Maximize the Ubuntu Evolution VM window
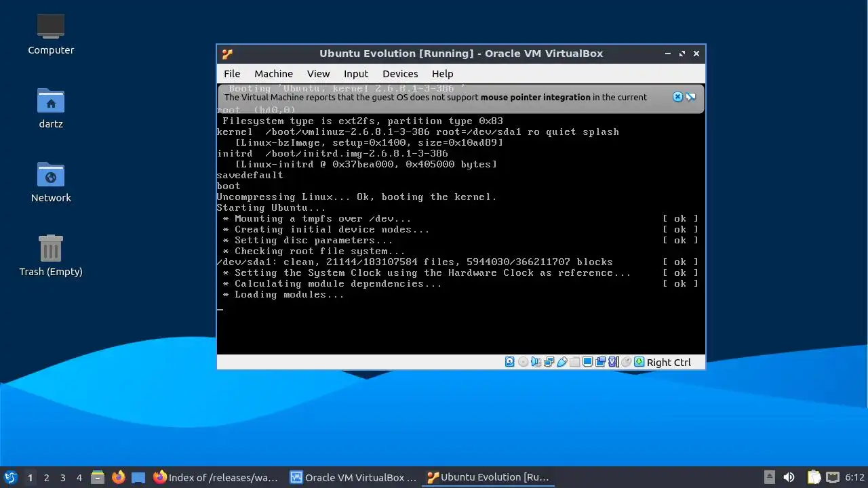 click(682, 54)
